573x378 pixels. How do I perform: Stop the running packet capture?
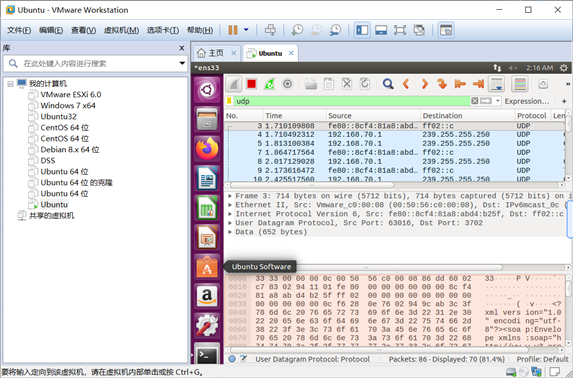pyautogui.click(x=251, y=84)
